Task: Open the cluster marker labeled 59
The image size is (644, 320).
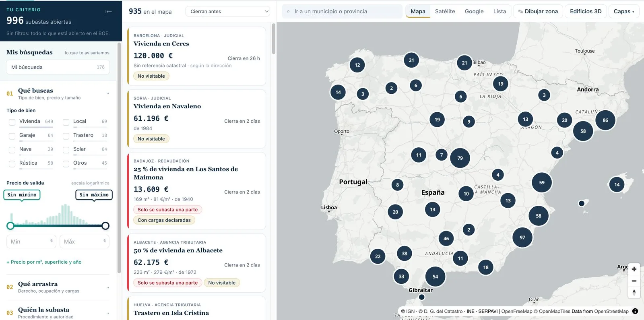Action: (542, 182)
